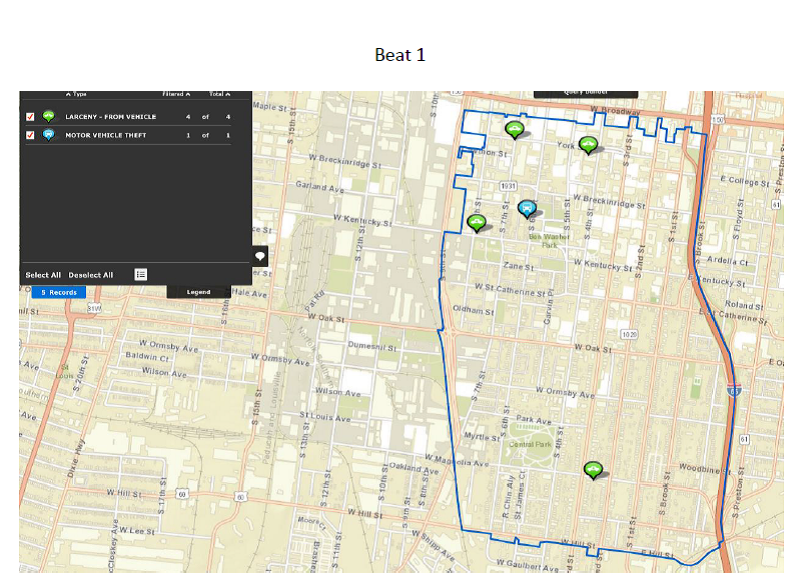Click blue Motor Vehicle Theft legend icon
Viewport: 800px width, 585px height.
click(48, 135)
